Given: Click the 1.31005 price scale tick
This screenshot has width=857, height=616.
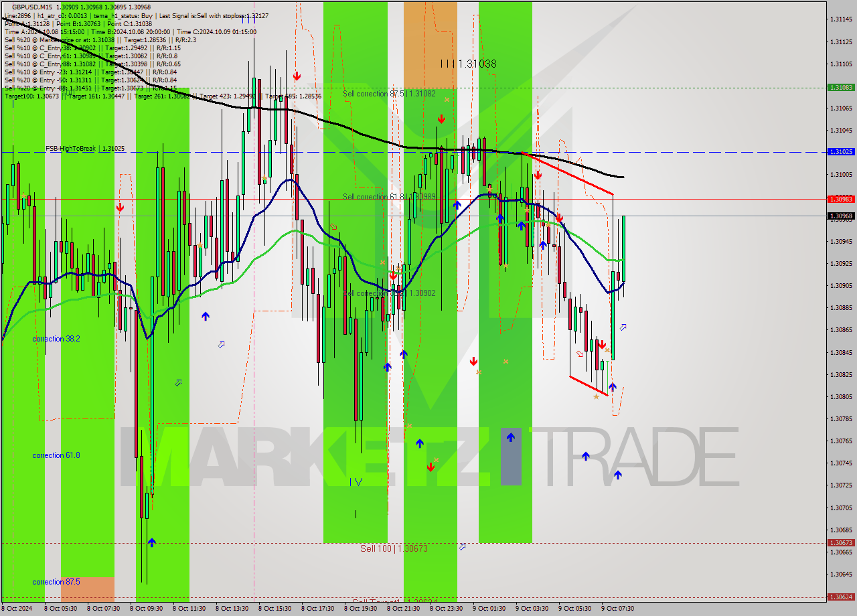Looking at the screenshot, I should click(841, 175).
